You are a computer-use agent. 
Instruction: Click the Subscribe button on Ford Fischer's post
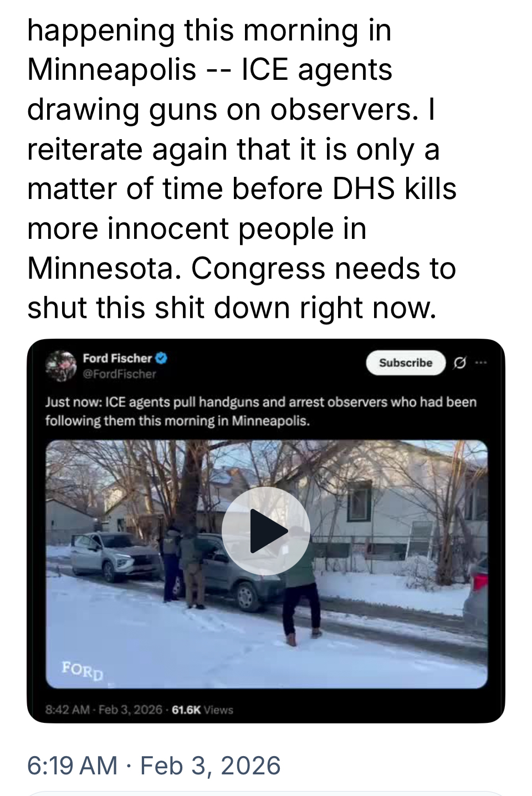(x=406, y=363)
